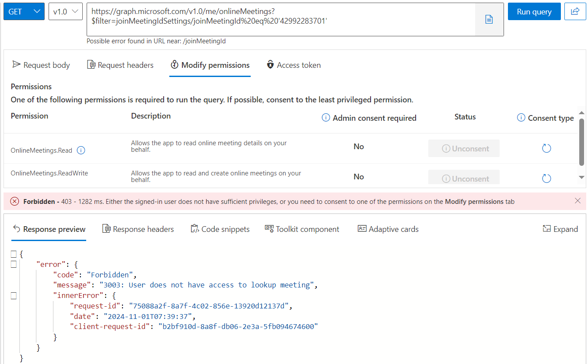Collapse the "innerError" JSON node
The height and width of the screenshot is (364, 588).
(14, 296)
